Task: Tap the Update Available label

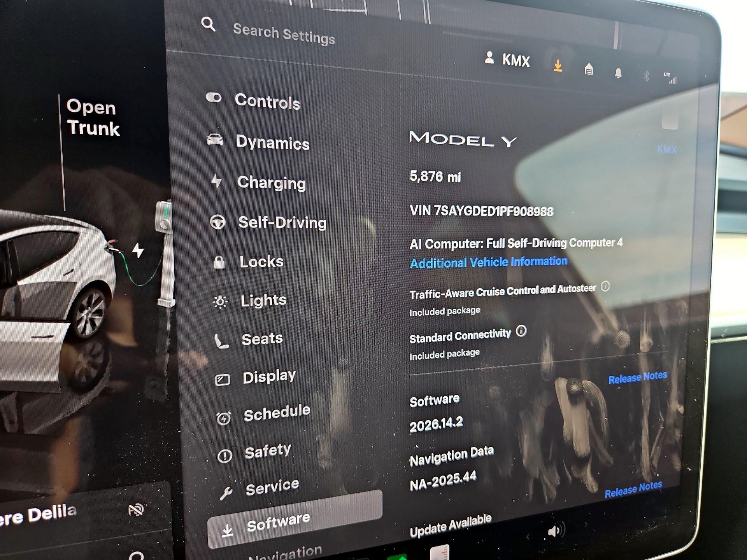Action: (451, 525)
